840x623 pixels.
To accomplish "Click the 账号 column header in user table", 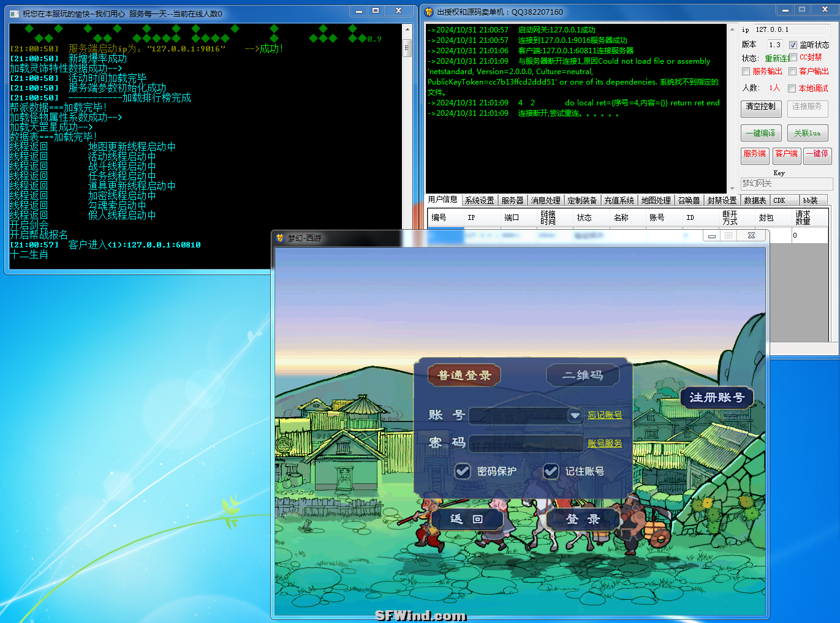I will (664, 217).
